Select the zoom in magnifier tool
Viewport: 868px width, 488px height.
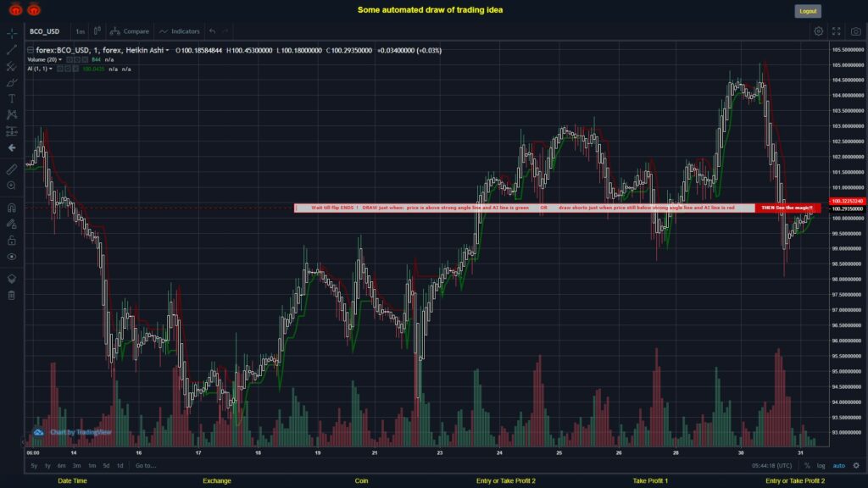(12, 186)
